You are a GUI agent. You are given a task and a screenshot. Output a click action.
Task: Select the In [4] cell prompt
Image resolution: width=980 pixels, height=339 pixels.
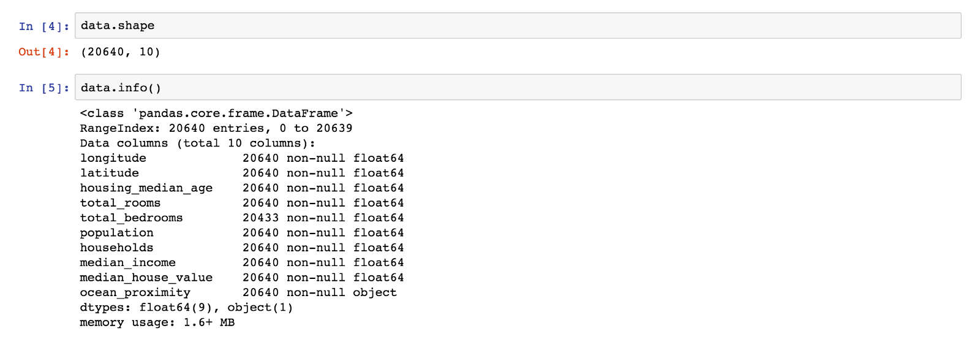pyautogui.click(x=43, y=26)
